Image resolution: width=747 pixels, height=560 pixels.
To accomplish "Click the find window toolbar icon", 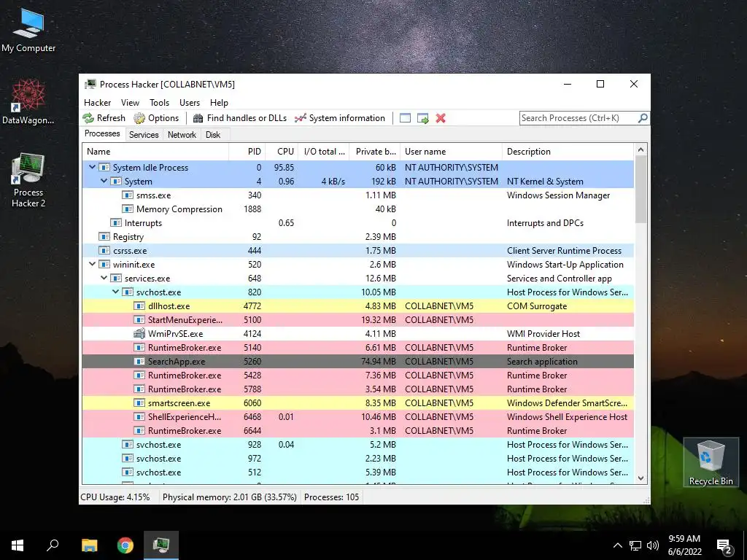I will point(405,118).
